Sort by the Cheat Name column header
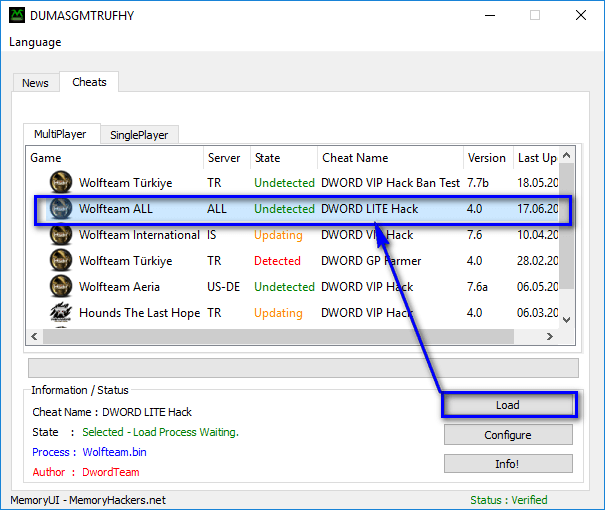This screenshot has height=510, width=605. 390,158
